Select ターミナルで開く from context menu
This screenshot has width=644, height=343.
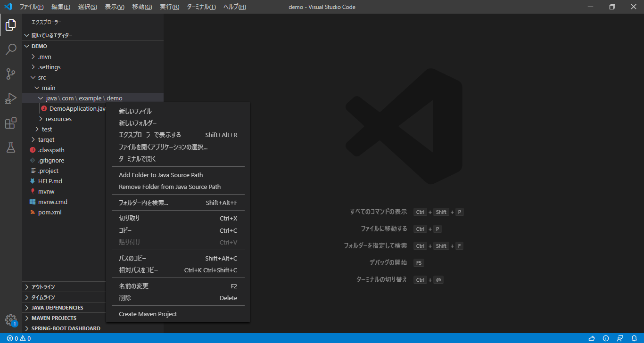coord(178,159)
